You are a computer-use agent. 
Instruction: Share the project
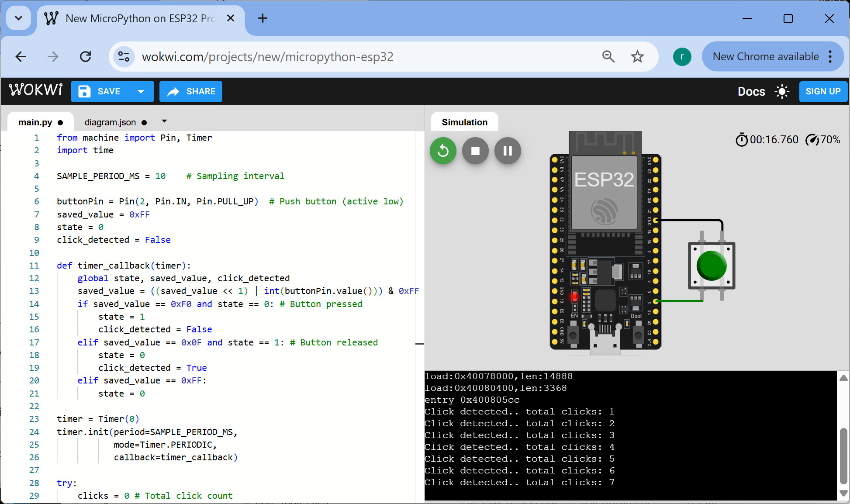[191, 91]
